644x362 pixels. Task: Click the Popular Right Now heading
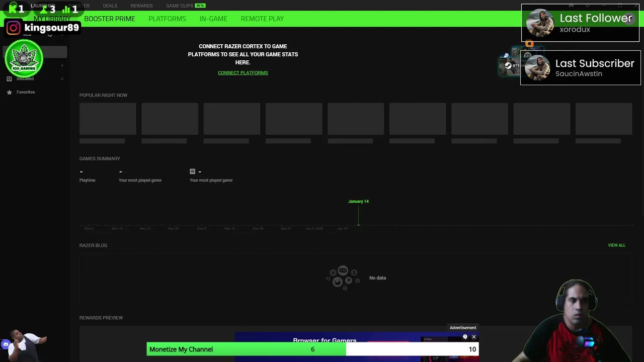point(103,95)
